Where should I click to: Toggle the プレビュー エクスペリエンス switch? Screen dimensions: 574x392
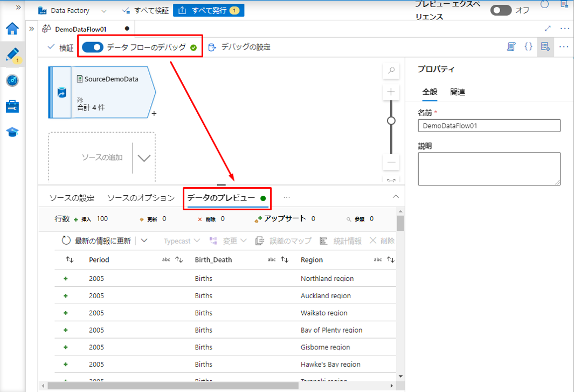[x=501, y=10]
